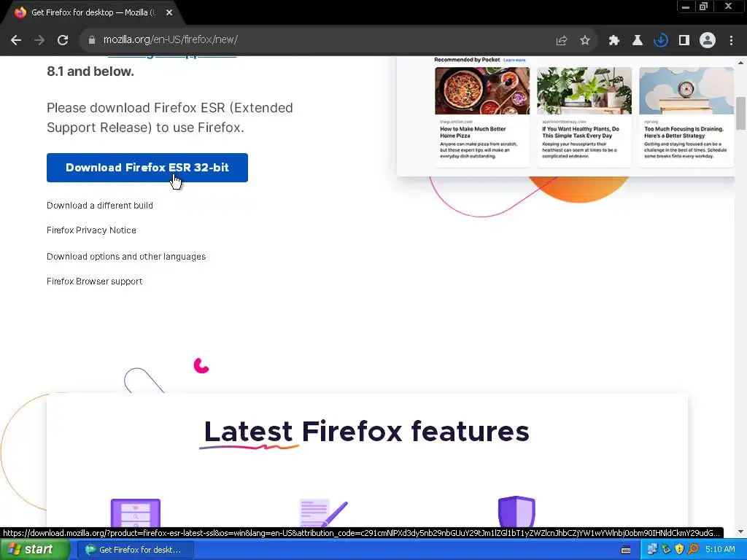Go back using browser back arrow

[x=16, y=40]
